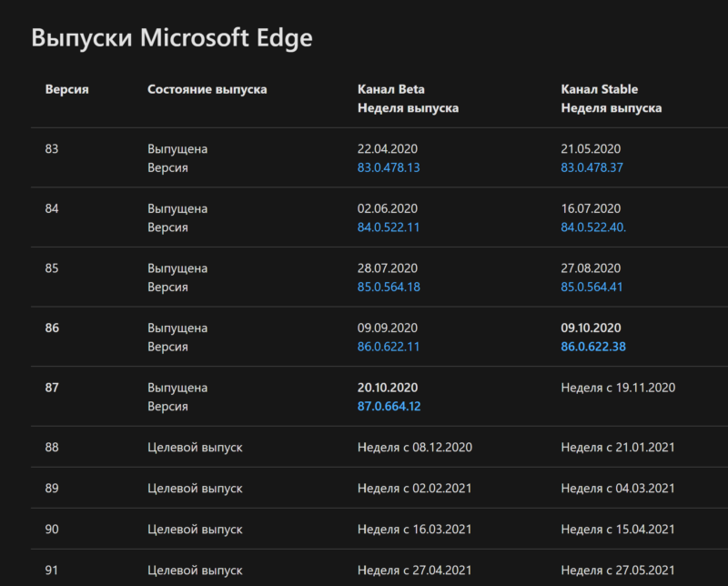The height and width of the screenshot is (586, 728).
Task: Follow the 85.0.564.41 stable link
Action: (x=592, y=287)
